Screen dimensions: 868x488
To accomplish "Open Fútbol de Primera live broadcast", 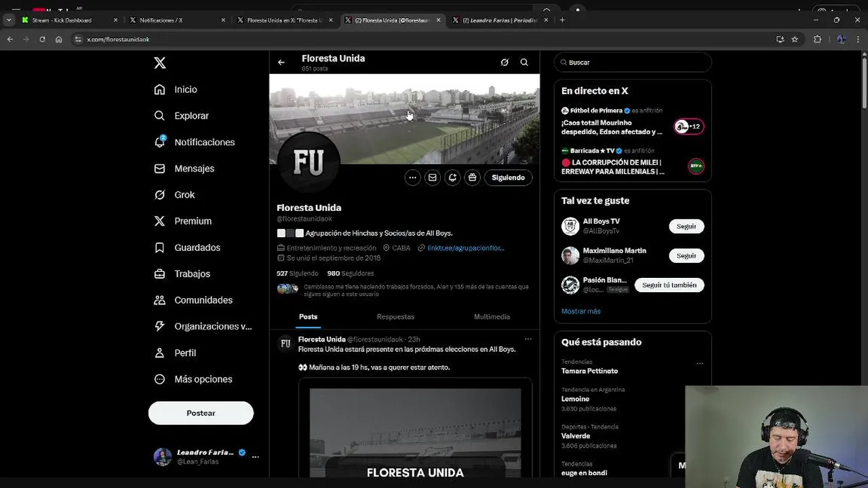I will point(633,121).
